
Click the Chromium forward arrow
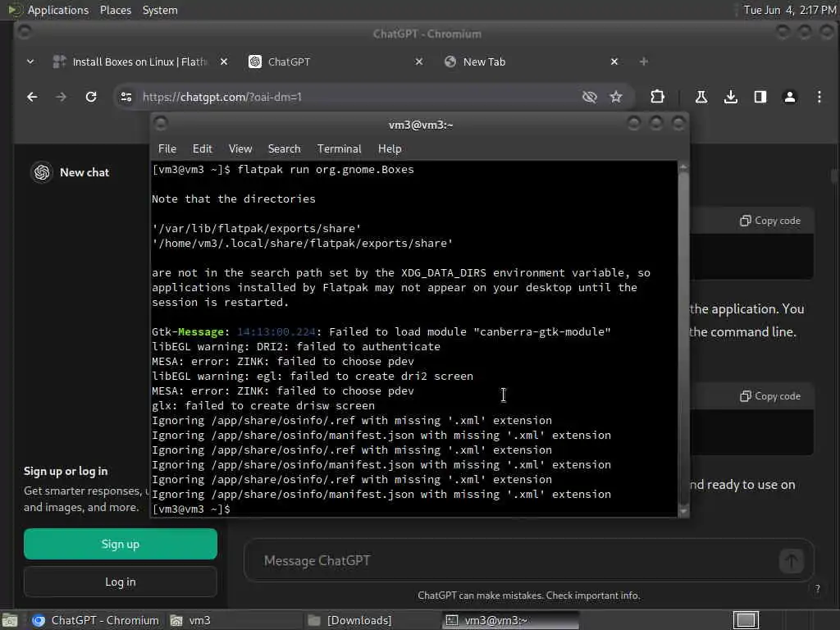pyautogui.click(x=61, y=97)
